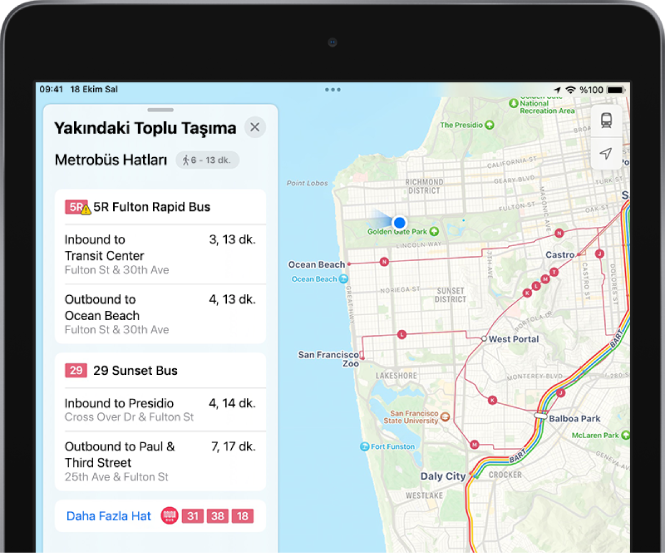Open the 29 Sunset Bus line

point(160,370)
